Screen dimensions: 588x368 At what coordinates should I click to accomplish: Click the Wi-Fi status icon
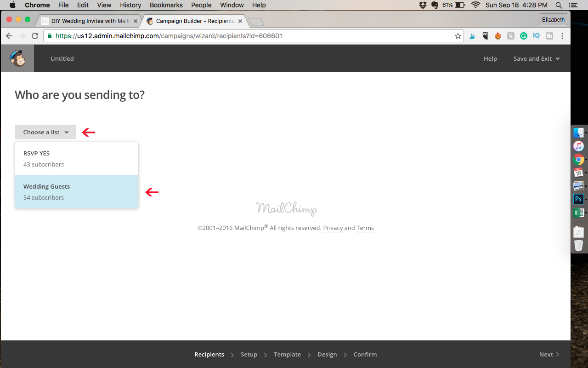(x=475, y=5)
